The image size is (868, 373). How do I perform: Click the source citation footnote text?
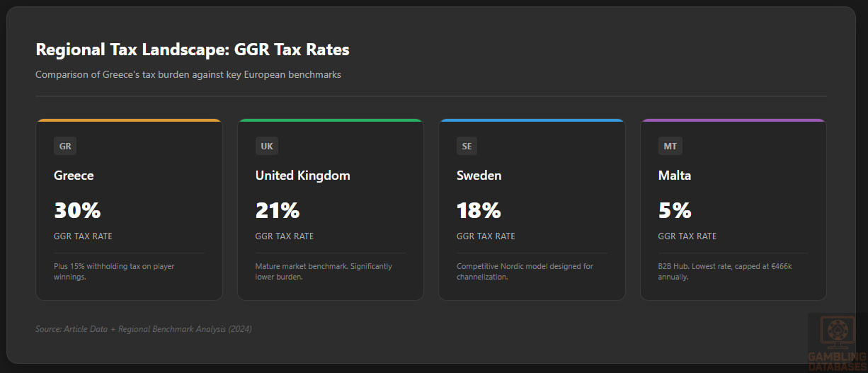[x=144, y=329]
